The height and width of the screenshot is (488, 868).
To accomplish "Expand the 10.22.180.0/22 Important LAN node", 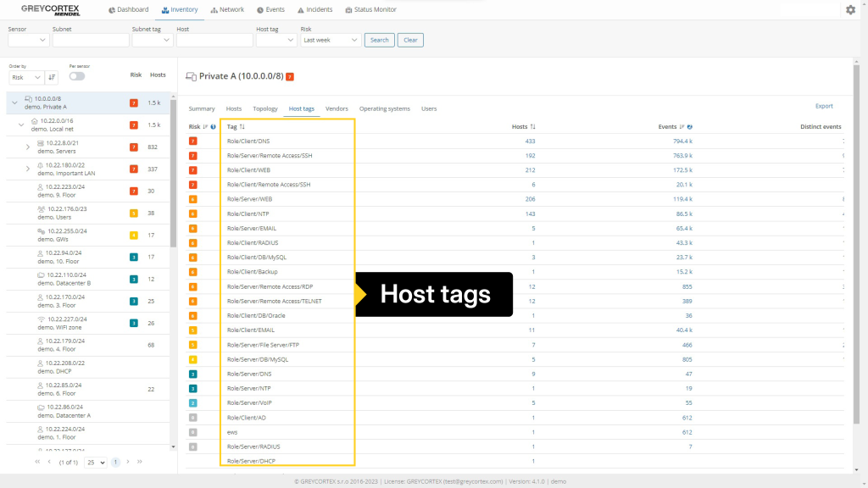I will coord(28,168).
